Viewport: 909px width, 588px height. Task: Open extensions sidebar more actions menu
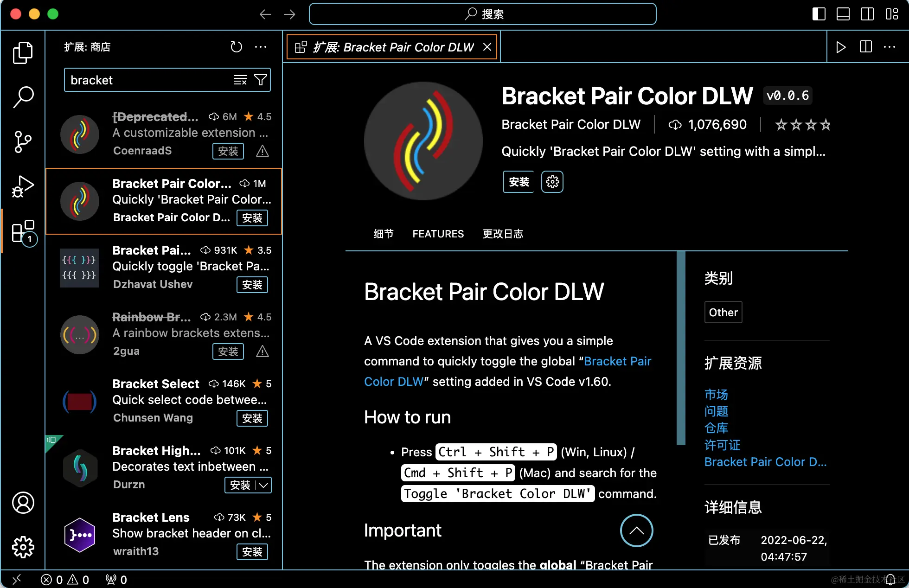[261, 47]
